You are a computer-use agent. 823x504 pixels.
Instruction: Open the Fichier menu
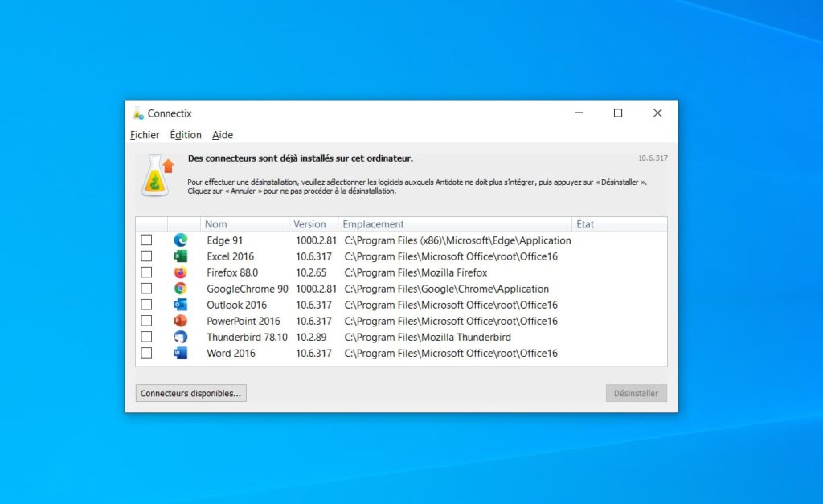145,135
